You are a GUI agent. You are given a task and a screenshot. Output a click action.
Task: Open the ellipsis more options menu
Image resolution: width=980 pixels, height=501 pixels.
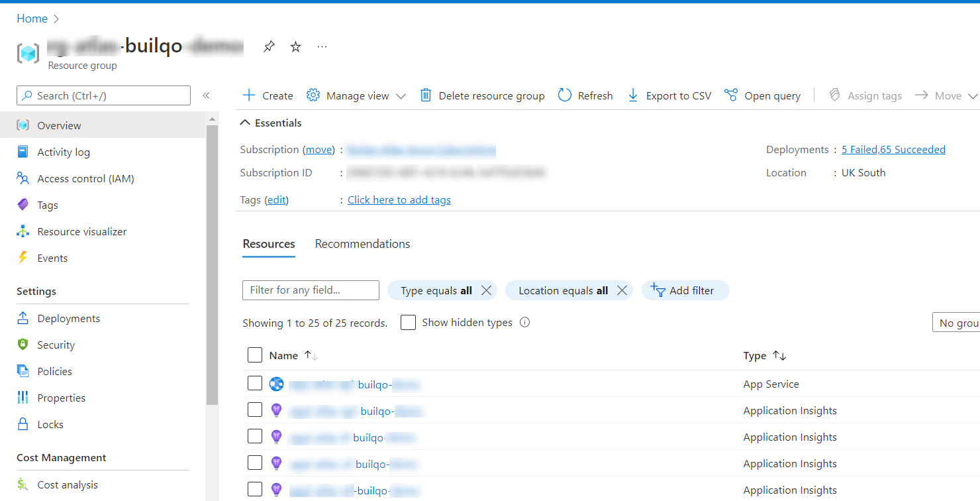[322, 47]
